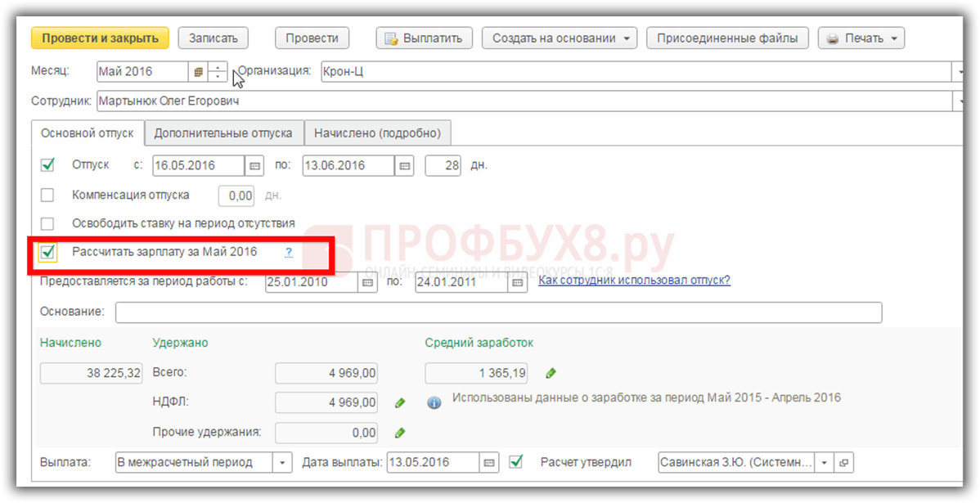The image size is (980, 503).
Task: Edit Средний заработок with pencil icon
Action: 550,374
